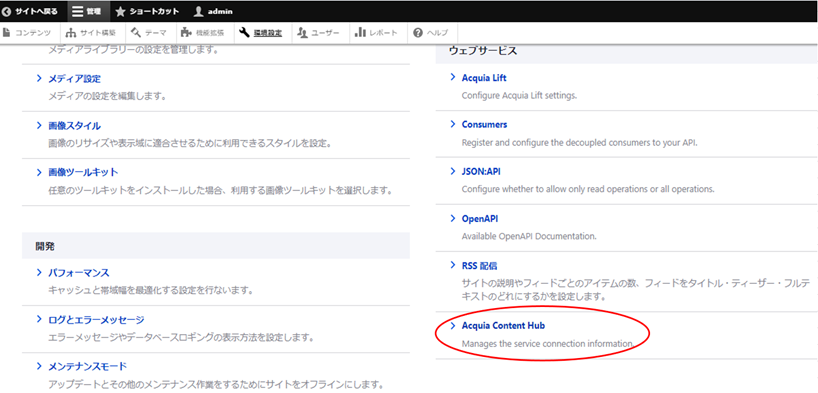Click the chevron beside JSON:API

coord(453,171)
